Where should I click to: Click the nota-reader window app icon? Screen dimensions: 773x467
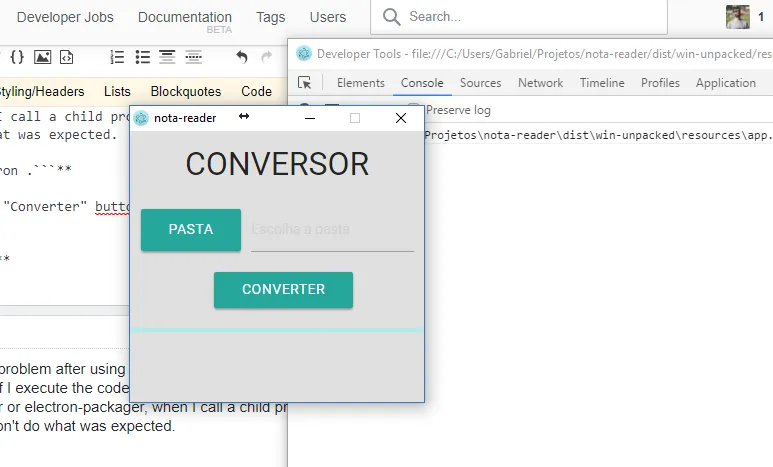point(141,118)
